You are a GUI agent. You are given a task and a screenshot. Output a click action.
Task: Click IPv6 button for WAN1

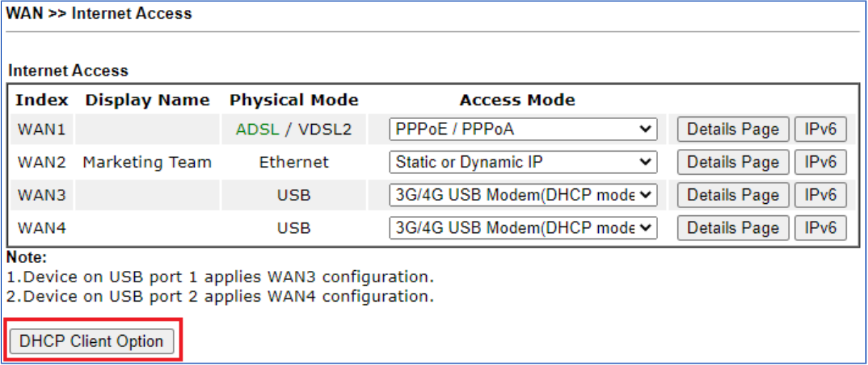(820, 130)
